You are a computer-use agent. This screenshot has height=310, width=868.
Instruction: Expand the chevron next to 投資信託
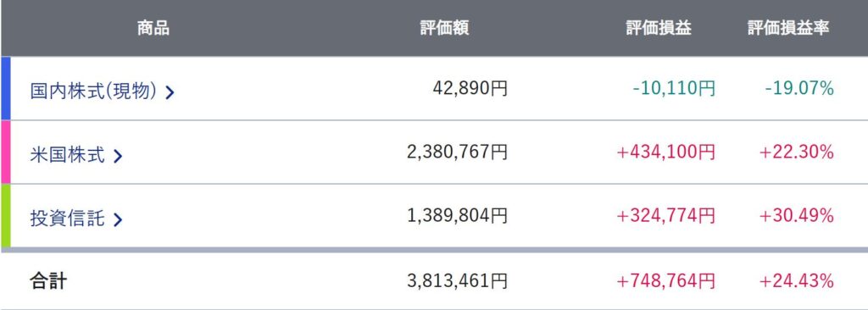pyautogui.click(x=117, y=219)
